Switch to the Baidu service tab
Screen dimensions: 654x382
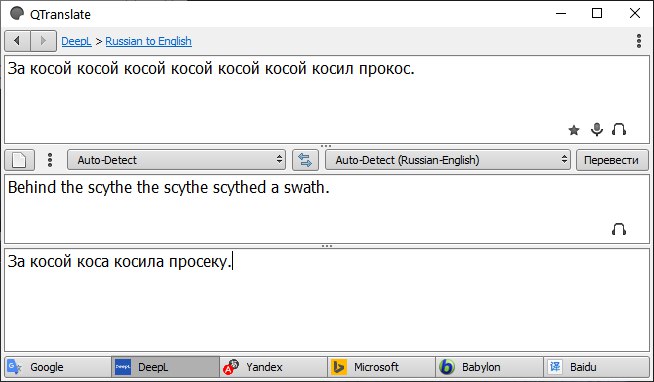(x=597, y=367)
